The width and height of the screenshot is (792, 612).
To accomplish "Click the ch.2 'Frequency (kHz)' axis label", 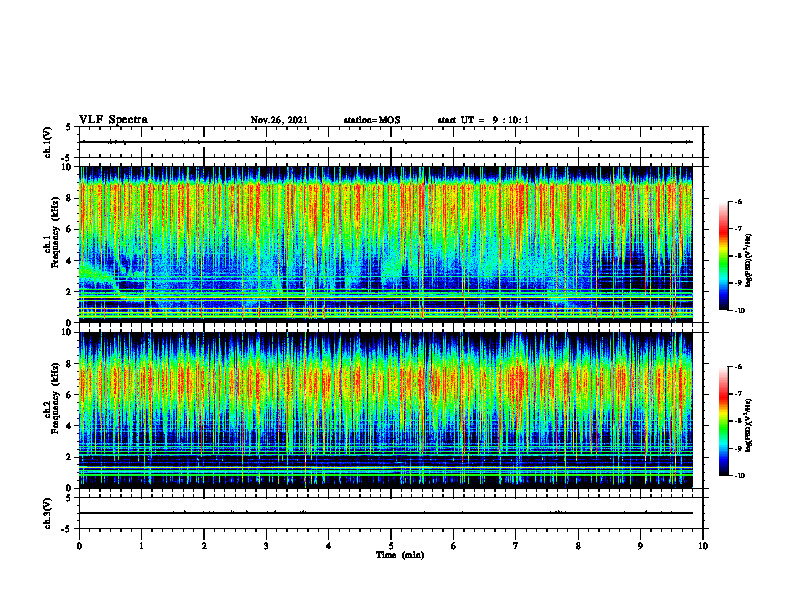I will point(55,398).
